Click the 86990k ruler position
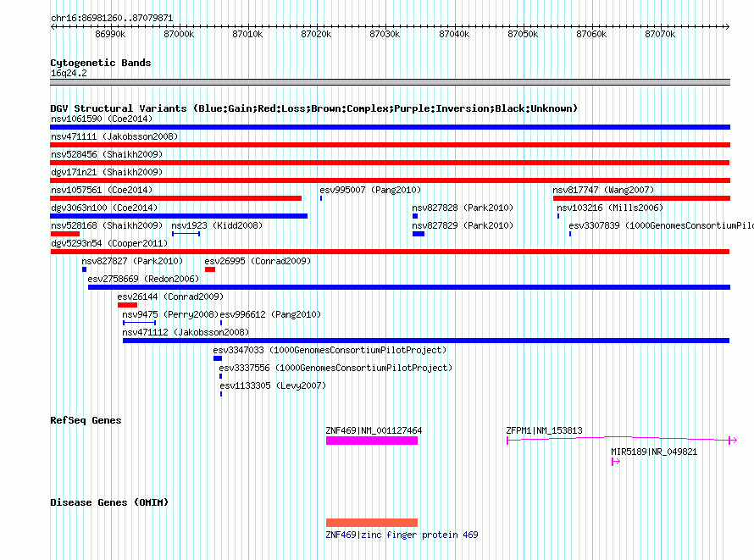The image size is (754, 560). pyautogui.click(x=110, y=34)
